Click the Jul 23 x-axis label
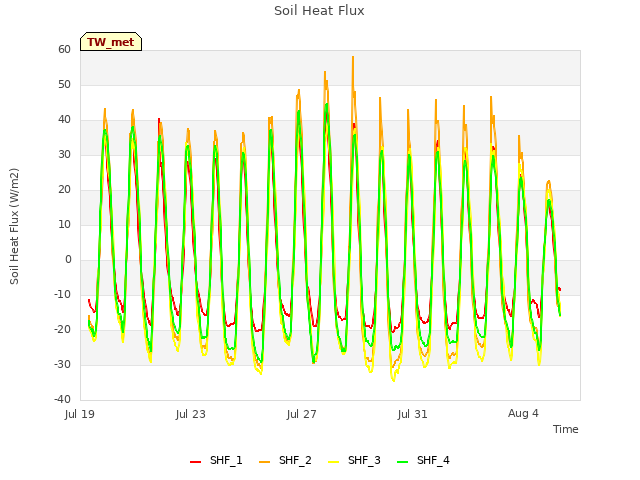This screenshot has height=480, width=640. coord(191,414)
